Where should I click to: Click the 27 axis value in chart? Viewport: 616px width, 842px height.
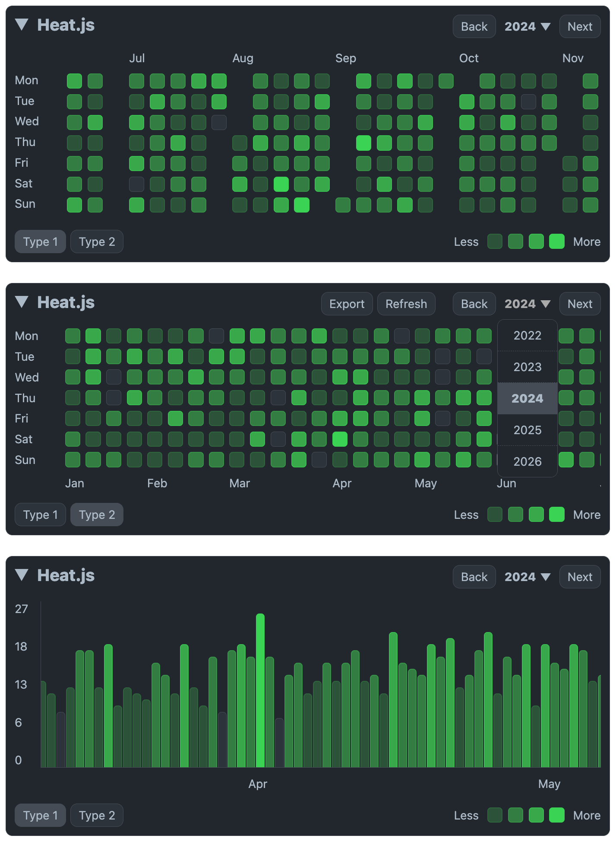click(x=22, y=609)
